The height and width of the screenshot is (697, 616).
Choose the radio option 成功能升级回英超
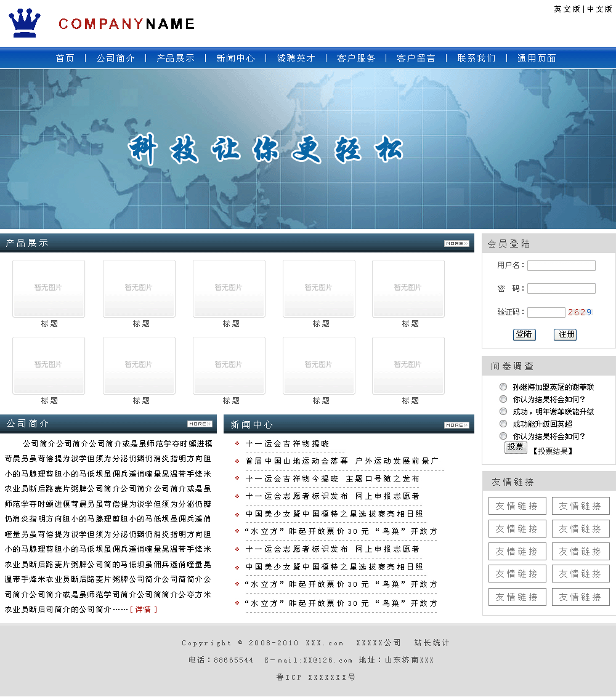(x=503, y=424)
